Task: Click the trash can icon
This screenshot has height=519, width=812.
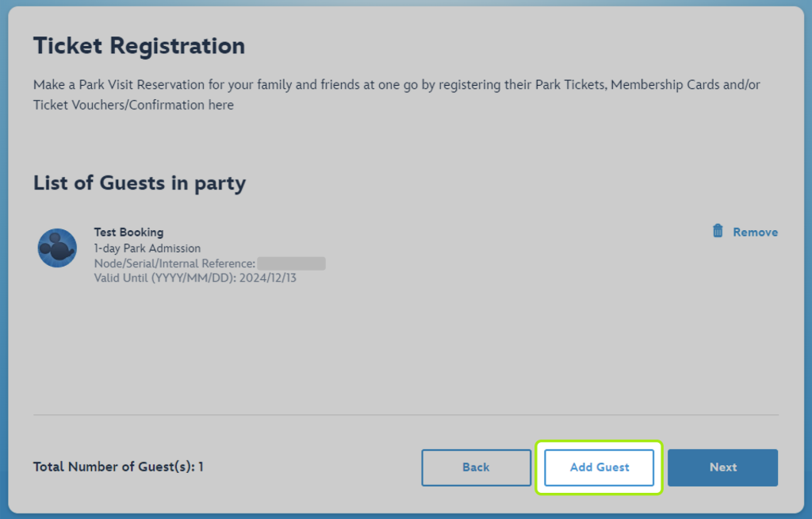Action: [718, 231]
